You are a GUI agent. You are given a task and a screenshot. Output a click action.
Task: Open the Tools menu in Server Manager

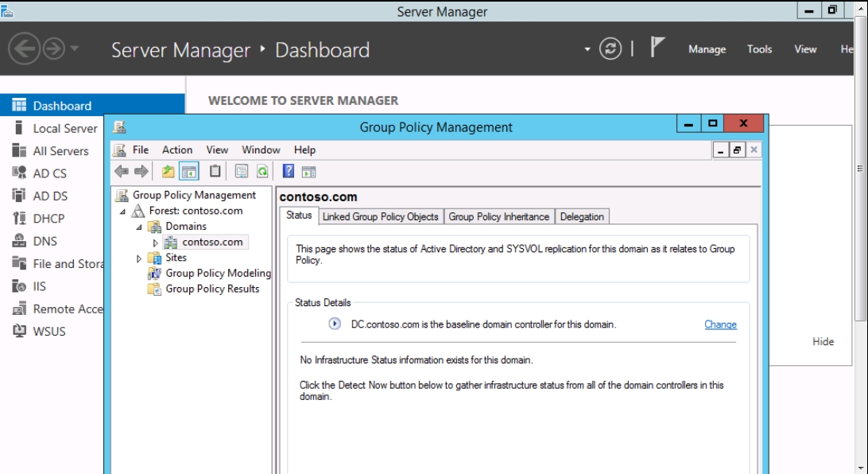tap(759, 49)
